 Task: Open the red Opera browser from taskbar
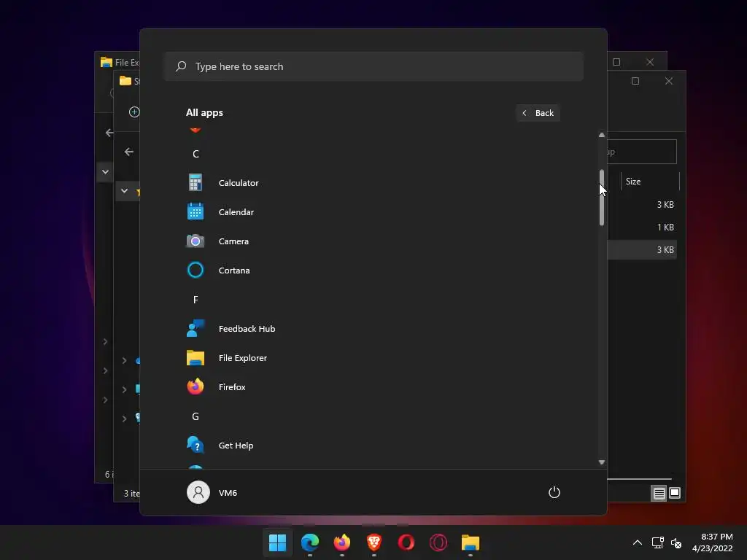[x=406, y=542]
